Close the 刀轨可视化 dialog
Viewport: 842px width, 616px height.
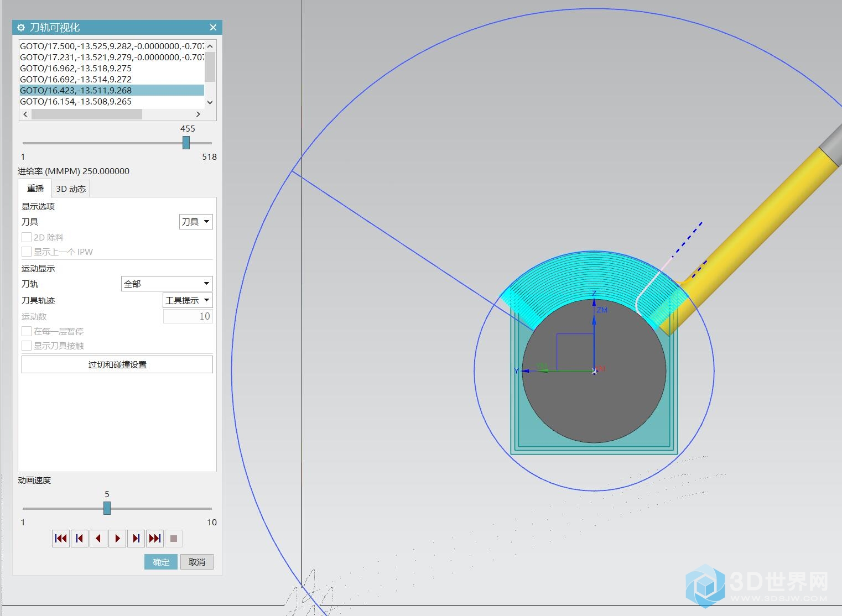213,28
